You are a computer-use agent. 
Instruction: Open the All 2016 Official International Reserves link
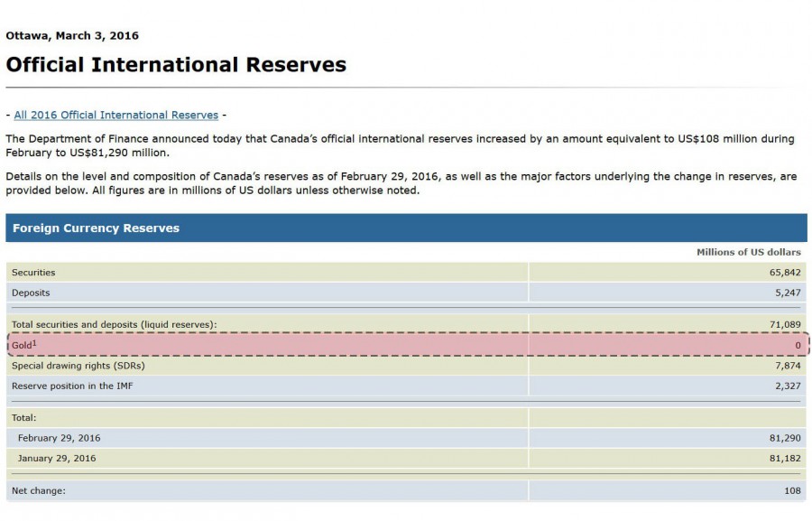[115, 115]
